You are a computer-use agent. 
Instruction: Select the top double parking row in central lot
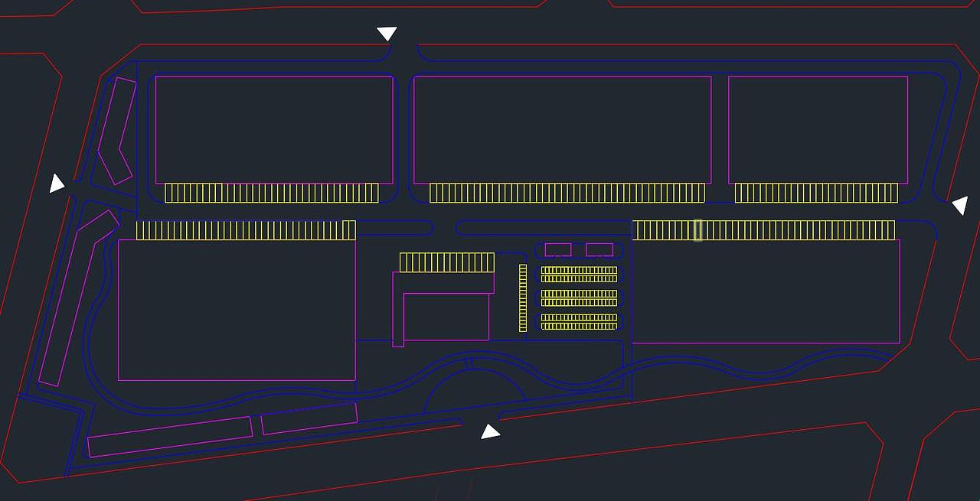pyautogui.click(x=579, y=275)
